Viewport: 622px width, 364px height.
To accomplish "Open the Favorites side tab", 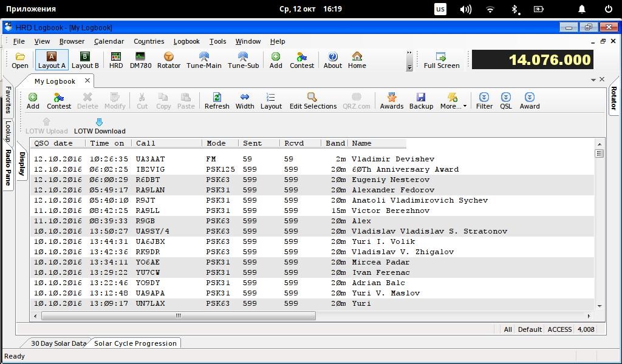I will tap(8, 99).
